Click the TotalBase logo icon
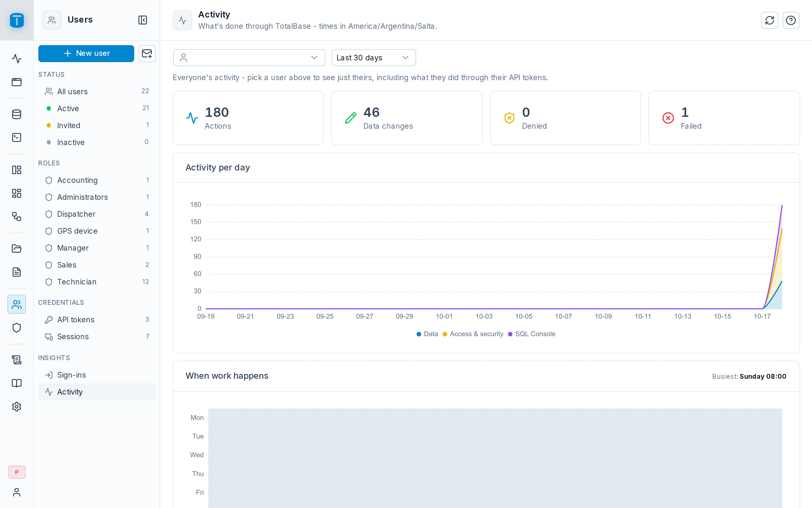Screen dimensions: 812x508 17,20
